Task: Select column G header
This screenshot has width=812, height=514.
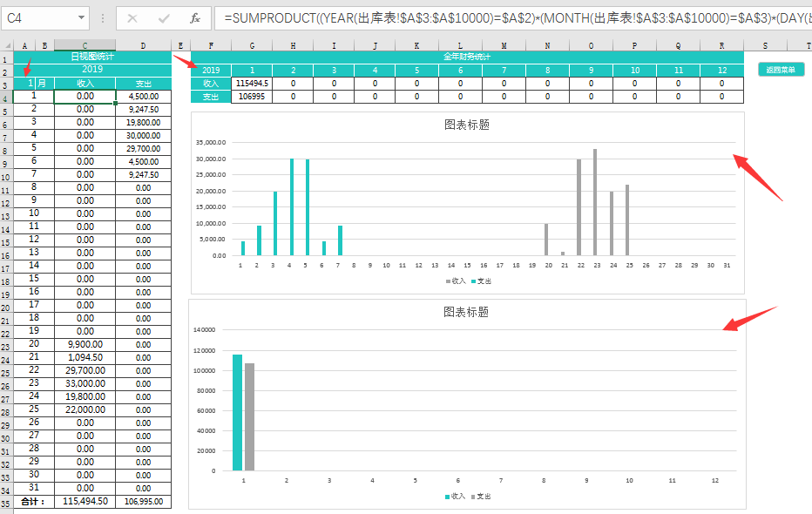Action: tap(252, 45)
